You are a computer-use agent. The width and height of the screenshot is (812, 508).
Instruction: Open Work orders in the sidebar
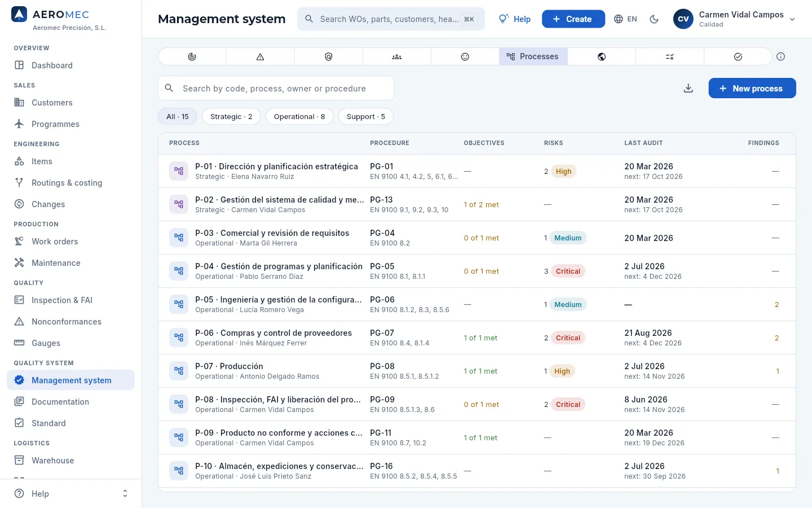tap(71, 241)
